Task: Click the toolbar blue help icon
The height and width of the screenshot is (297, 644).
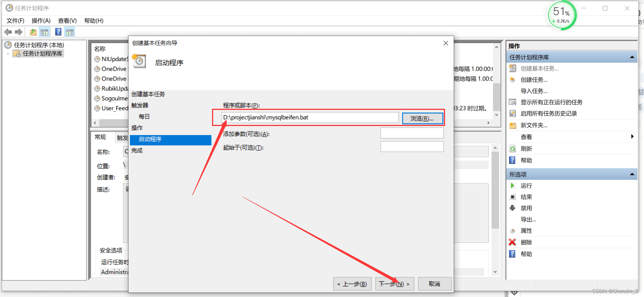Action: (x=58, y=32)
